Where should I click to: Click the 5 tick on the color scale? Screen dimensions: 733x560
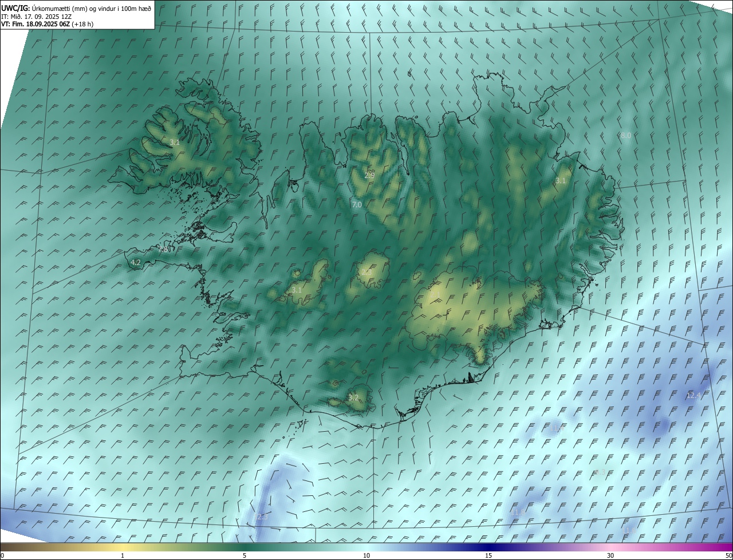click(x=245, y=555)
